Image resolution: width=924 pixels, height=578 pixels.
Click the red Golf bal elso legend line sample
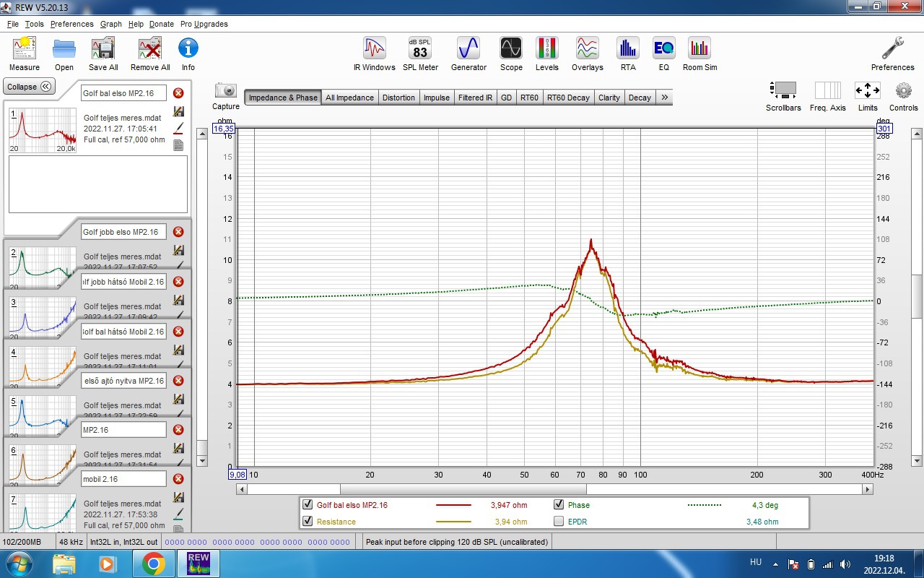click(453, 505)
